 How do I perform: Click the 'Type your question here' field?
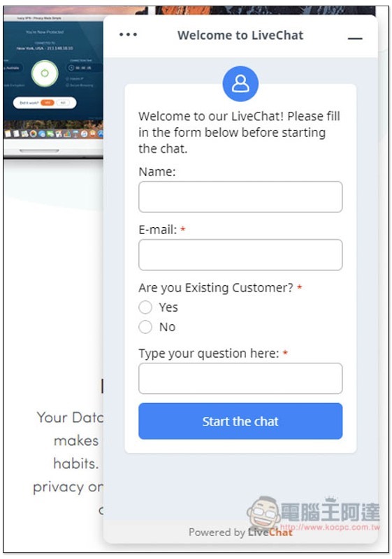click(x=240, y=378)
